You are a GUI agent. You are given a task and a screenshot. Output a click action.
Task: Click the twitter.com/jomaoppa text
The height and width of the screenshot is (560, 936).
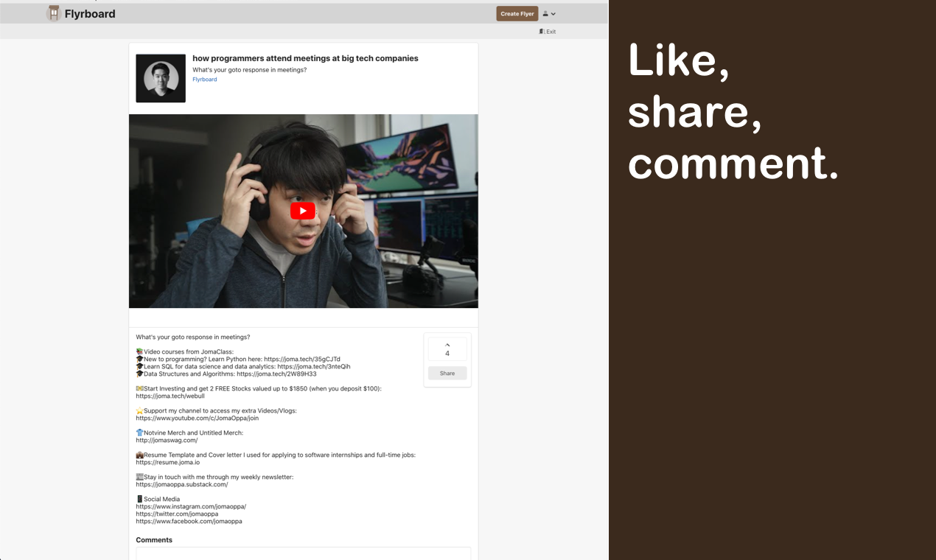tap(177, 514)
